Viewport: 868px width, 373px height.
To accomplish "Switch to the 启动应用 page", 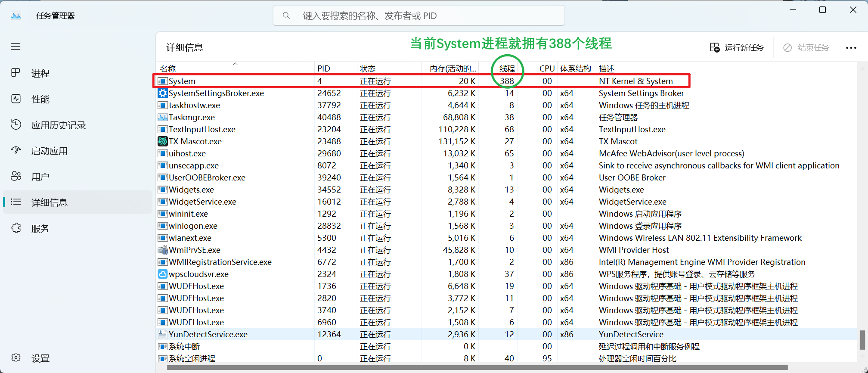I will (77, 151).
